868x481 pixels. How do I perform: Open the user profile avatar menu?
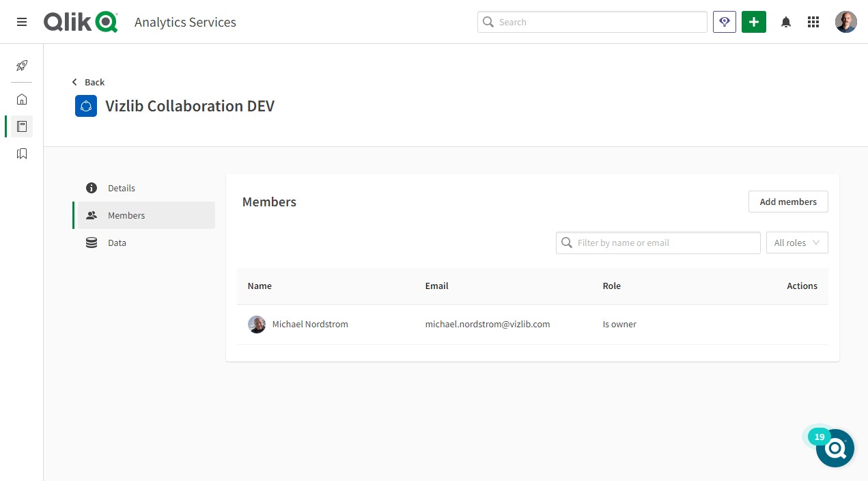point(846,22)
